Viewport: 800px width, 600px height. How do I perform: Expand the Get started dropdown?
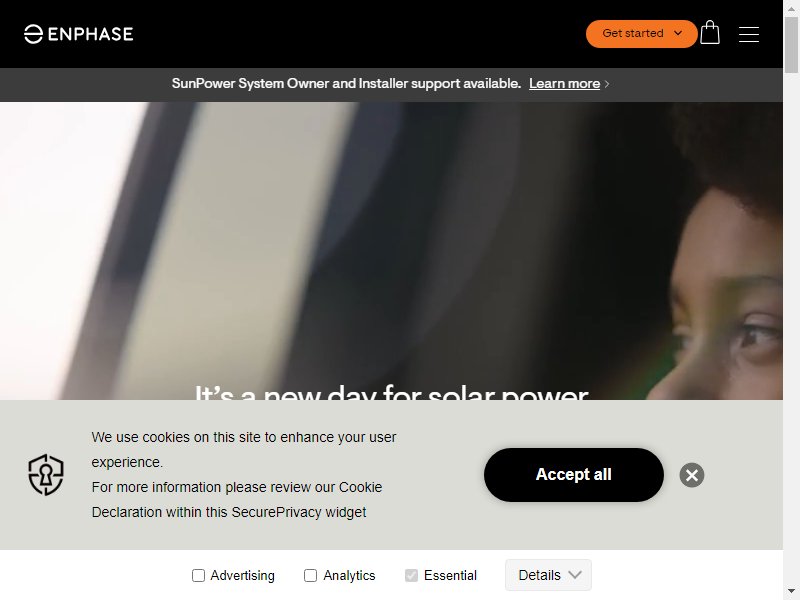tap(641, 34)
